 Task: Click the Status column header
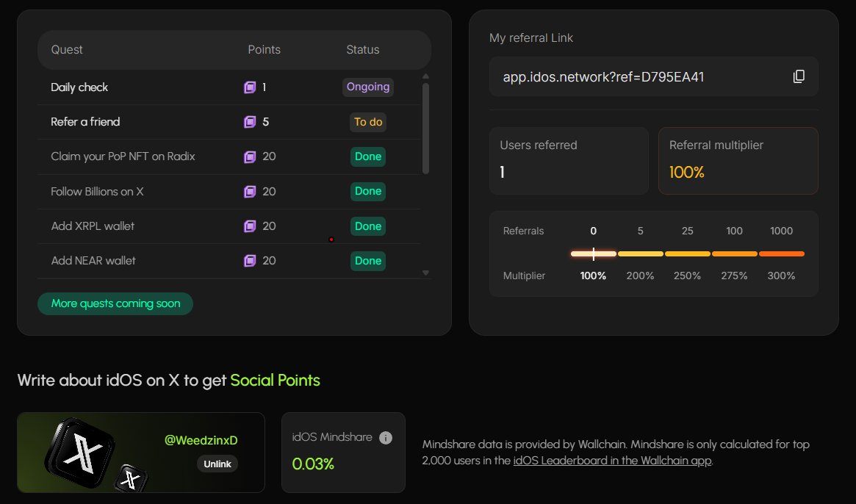pyautogui.click(x=362, y=50)
